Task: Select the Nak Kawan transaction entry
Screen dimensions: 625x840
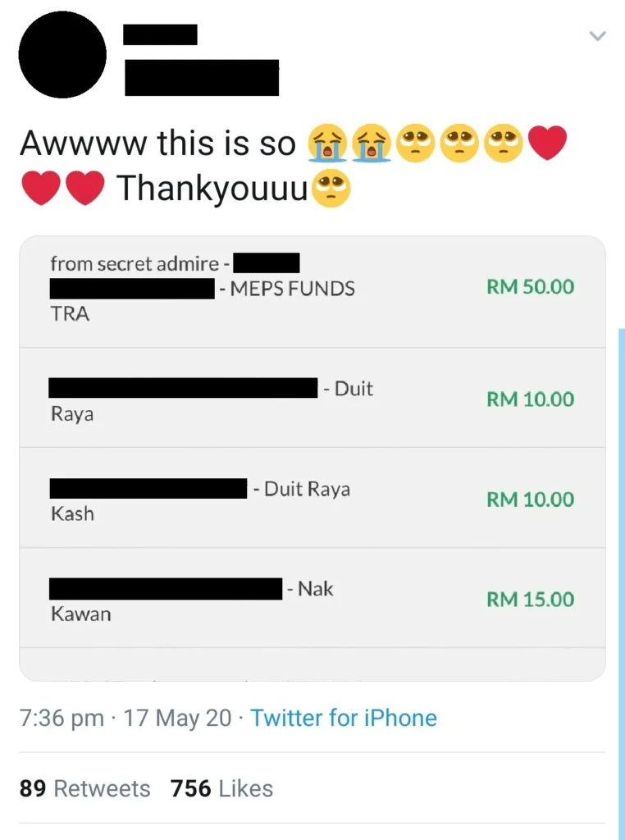Action: pos(312,598)
